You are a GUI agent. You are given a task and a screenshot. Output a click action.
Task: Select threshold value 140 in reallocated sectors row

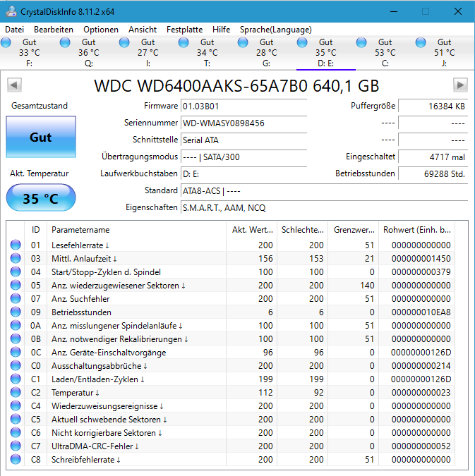pyautogui.click(x=367, y=286)
